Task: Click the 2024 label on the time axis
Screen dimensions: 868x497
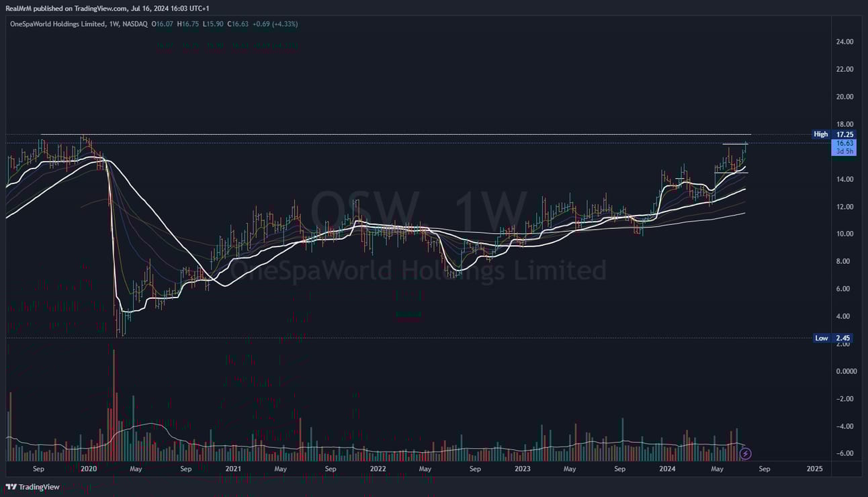Action: pos(667,468)
